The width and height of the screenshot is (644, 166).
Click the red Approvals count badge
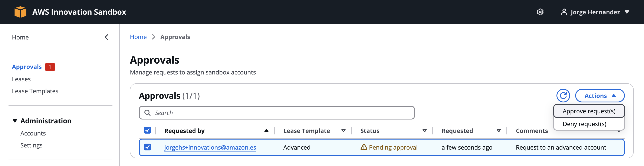50,67
